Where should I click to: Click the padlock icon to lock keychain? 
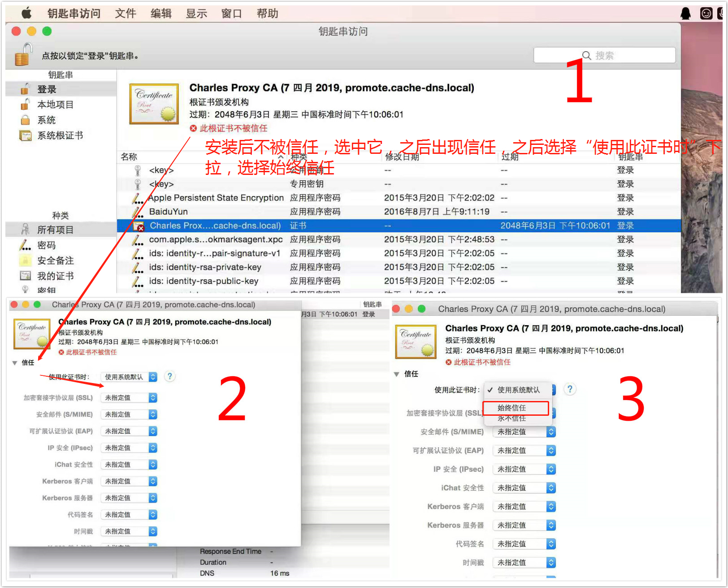pos(23,54)
